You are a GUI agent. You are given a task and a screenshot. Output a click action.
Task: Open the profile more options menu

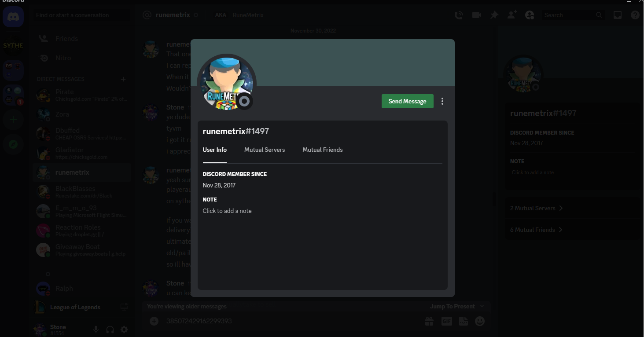tap(442, 101)
